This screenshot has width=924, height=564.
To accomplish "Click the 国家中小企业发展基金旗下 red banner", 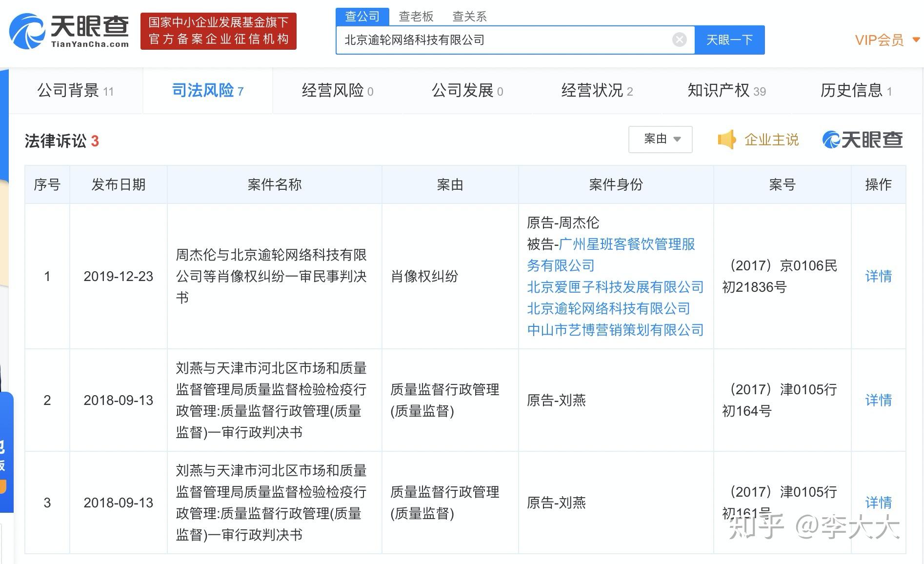I will (219, 31).
